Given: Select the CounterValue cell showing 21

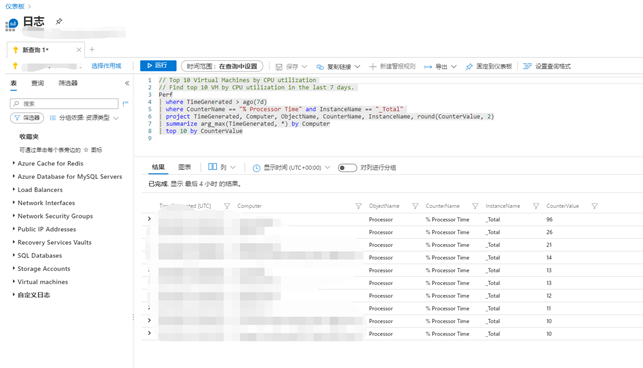Looking at the screenshot, I should pos(549,245).
